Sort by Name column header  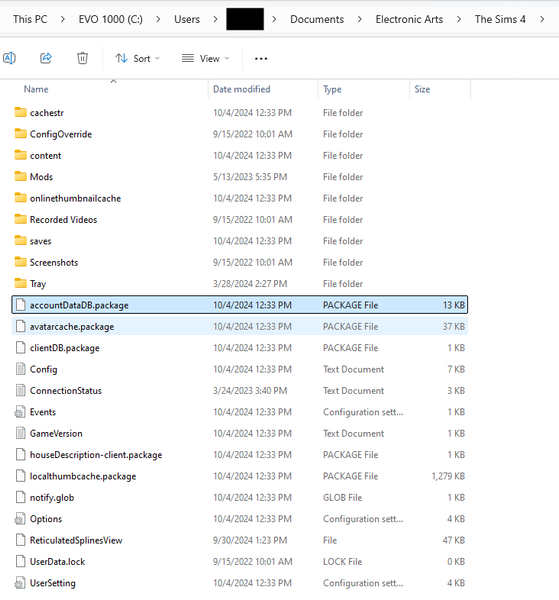point(36,89)
